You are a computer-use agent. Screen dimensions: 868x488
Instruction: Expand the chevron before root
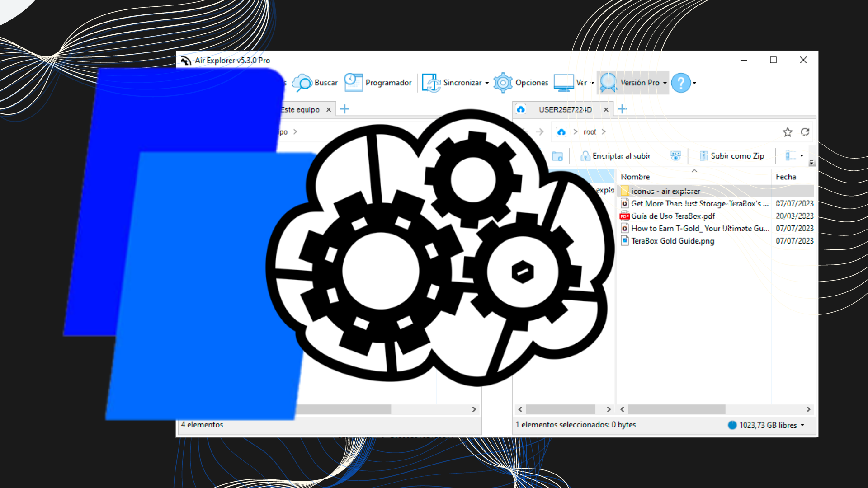pos(575,132)
